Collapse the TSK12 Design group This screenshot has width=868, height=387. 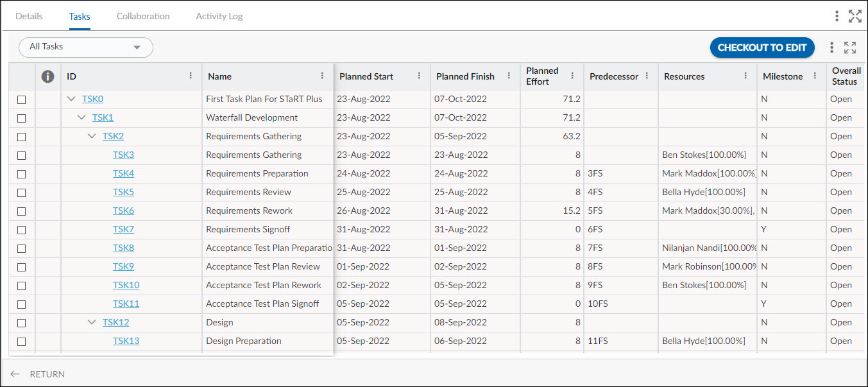pos(92,322)
